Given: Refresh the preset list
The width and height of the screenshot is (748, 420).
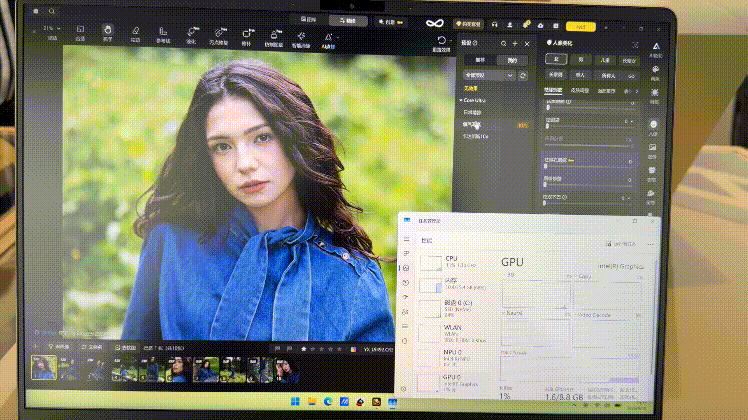Looking at the screenshot, I should (x=523, y=75).
